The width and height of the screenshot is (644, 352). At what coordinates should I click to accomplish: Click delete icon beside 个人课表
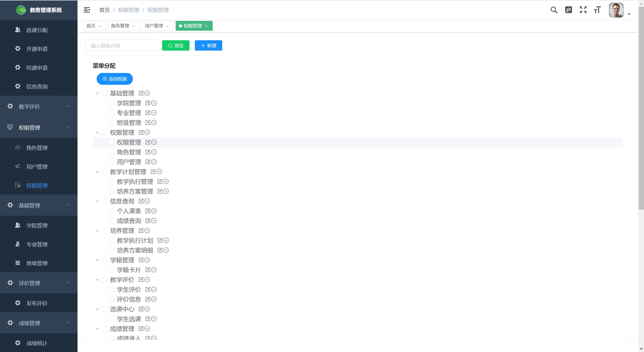tap(154, 211)
